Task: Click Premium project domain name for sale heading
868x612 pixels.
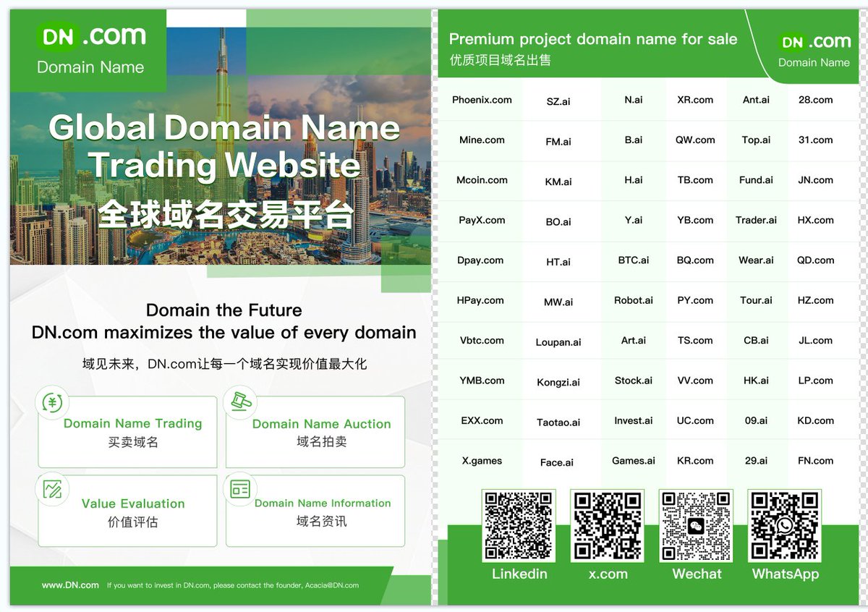Action: (593, 39)
